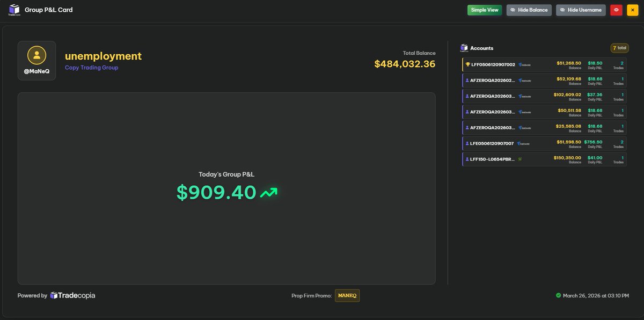Click green platform logo on the LFF150 row
This screenshot has height=320, width=644.
519,159
